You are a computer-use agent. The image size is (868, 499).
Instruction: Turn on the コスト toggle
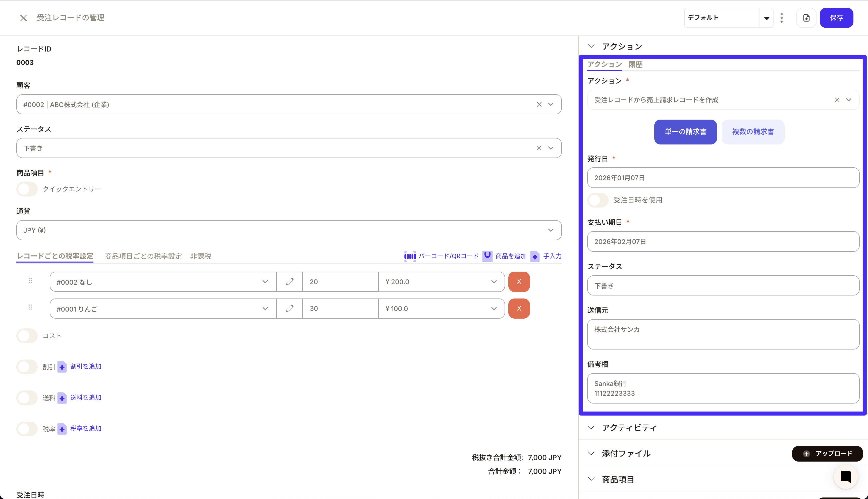tap(27, 336)
